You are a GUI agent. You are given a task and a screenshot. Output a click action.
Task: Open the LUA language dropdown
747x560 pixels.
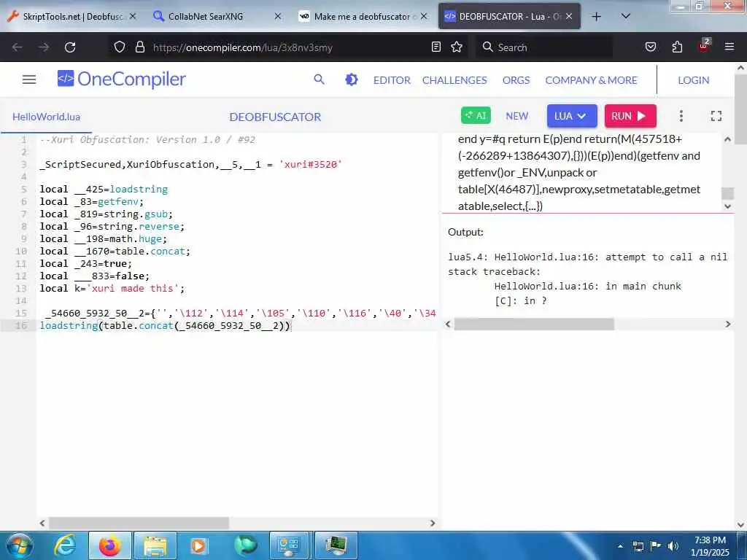[x=572, y=116]
